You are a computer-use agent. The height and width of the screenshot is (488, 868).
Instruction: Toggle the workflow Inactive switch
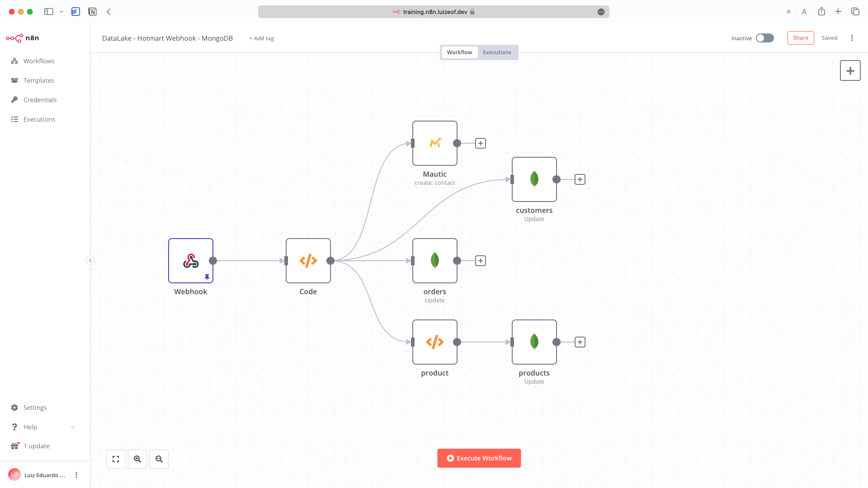pos(764,38)
